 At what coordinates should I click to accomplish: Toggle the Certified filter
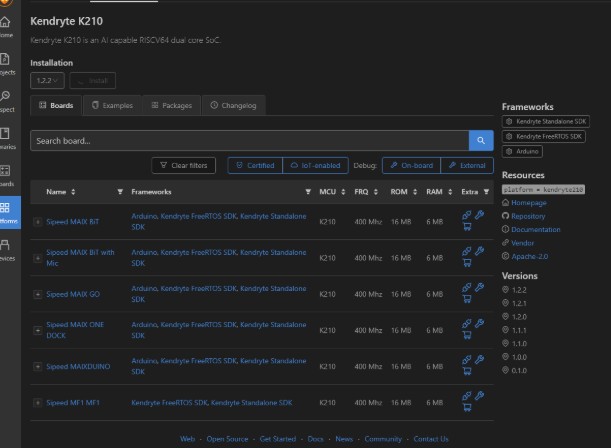pyautogui.click(x=255, y=166)
